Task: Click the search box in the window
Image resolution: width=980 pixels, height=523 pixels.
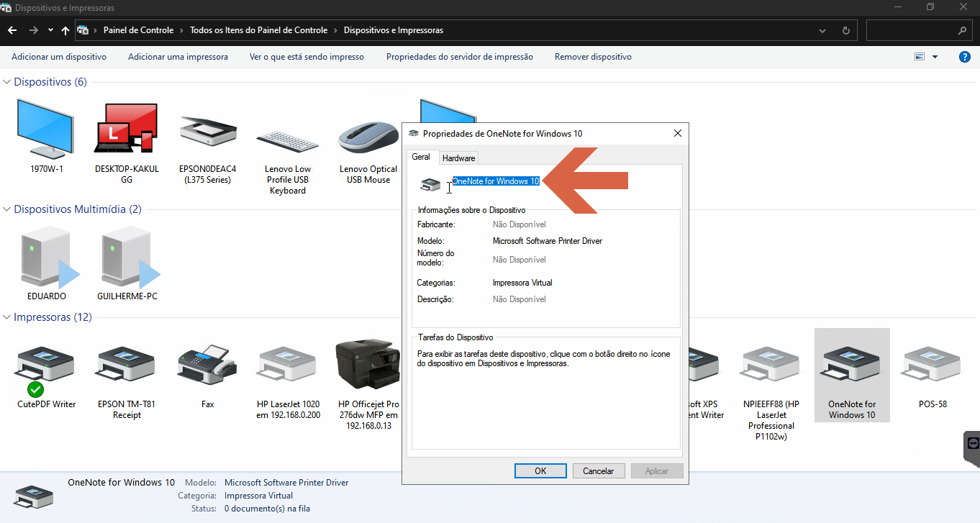Action: tap(920, 31)
